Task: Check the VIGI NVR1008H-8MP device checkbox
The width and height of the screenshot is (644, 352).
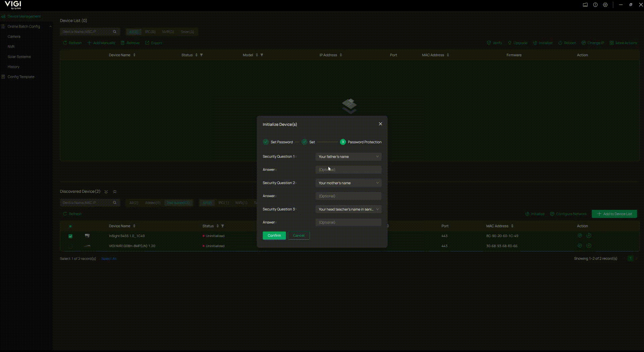Action: [70, 246]
